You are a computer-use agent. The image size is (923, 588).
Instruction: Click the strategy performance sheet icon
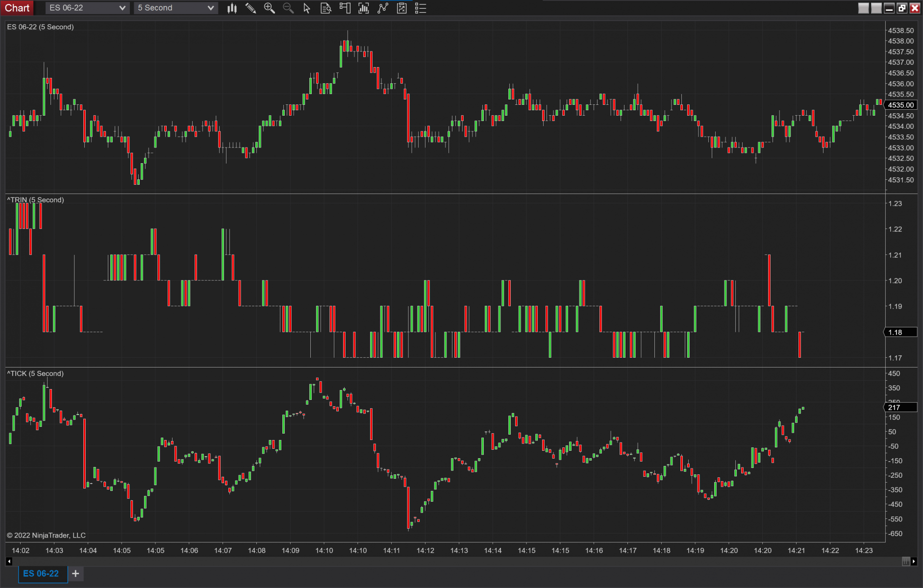coord(402,8)
